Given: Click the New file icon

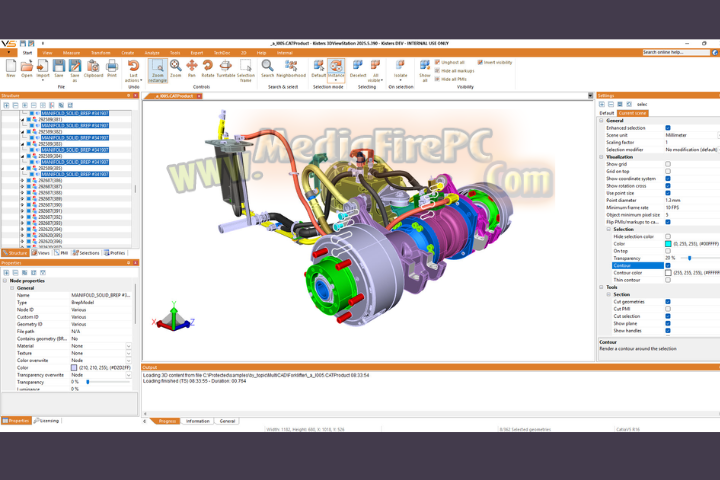Looking at the screenshot, I should pyautogui.click(x=11, y=66).
